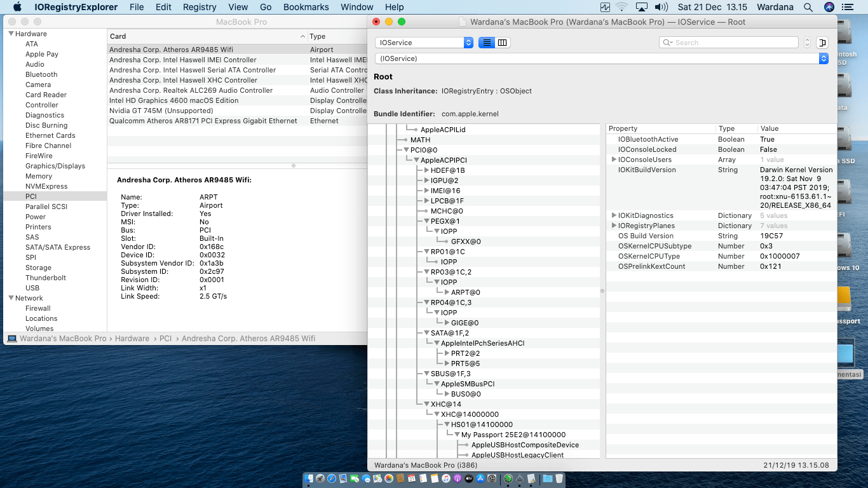Open Launchpad from the Dock

pos(320,478)
